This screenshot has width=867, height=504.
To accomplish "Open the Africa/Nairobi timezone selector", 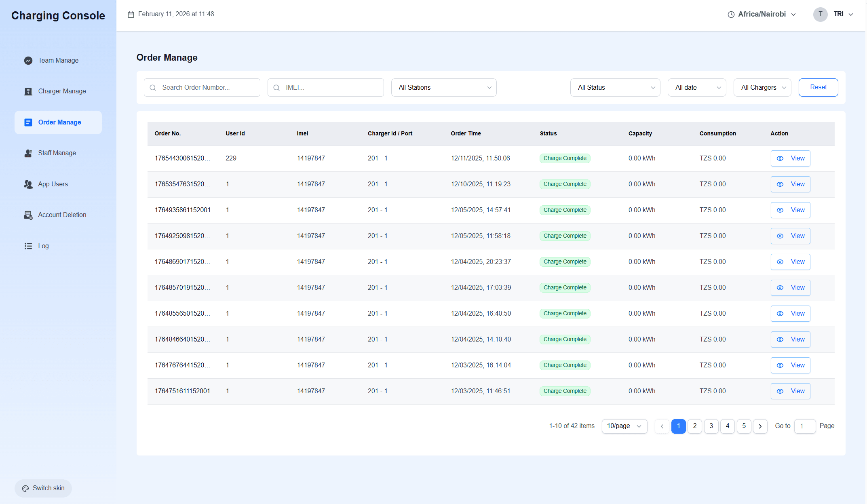I will coord(762,15).
